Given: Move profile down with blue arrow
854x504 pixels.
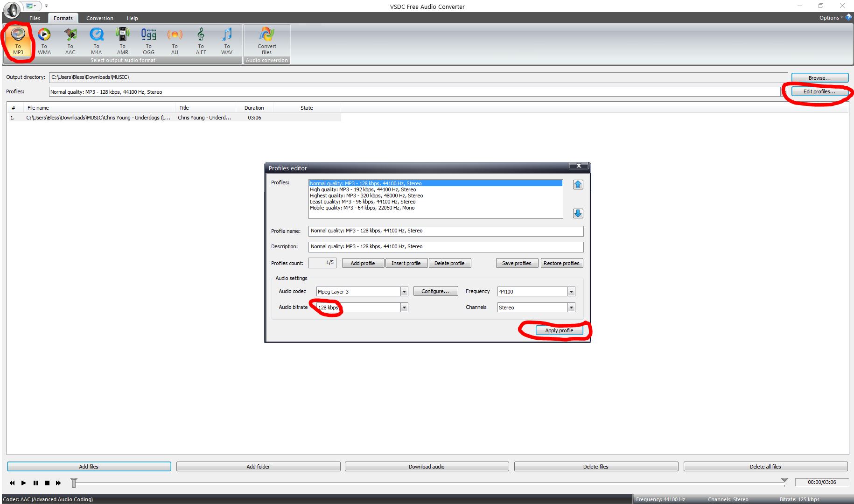Looking at the screenshot, I should pyautogui.click(x=578, y=214).
